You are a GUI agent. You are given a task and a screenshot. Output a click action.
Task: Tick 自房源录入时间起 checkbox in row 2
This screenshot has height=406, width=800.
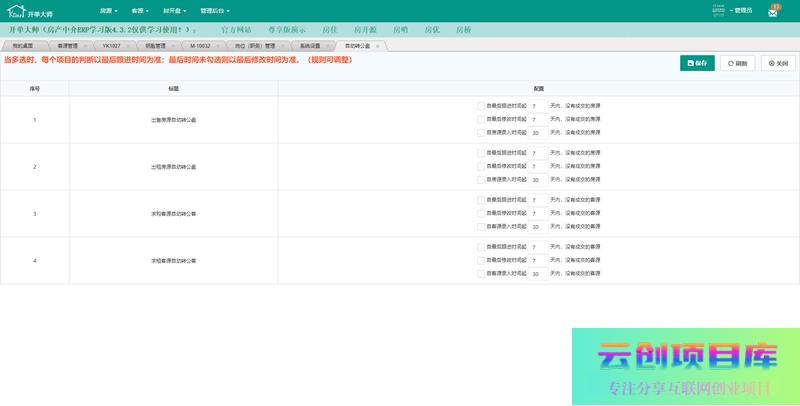(x=480, y=179)
